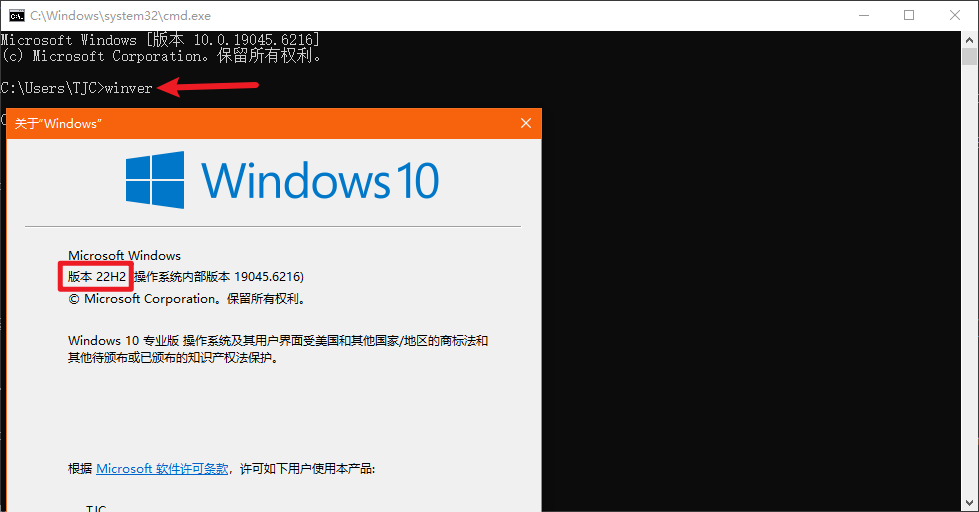Click the console scrollbar up arrow
Image resolution: width=979 pixels, height=512 pixels.
click(x=970, y=39)
